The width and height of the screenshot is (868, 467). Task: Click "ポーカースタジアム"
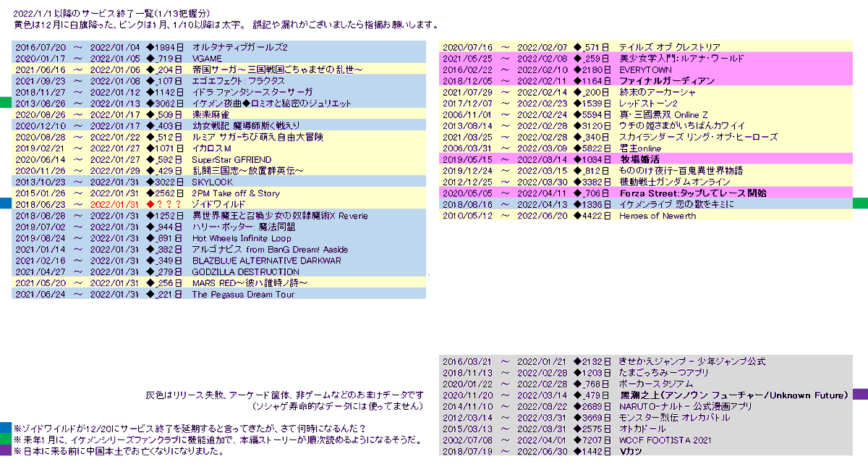click(x=656, y=384)
